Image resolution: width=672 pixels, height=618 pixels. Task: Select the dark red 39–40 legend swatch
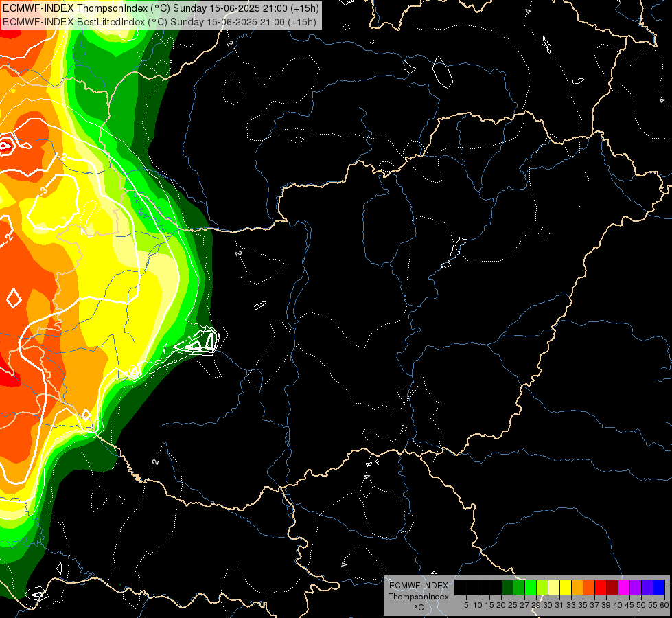click(612, 588)
